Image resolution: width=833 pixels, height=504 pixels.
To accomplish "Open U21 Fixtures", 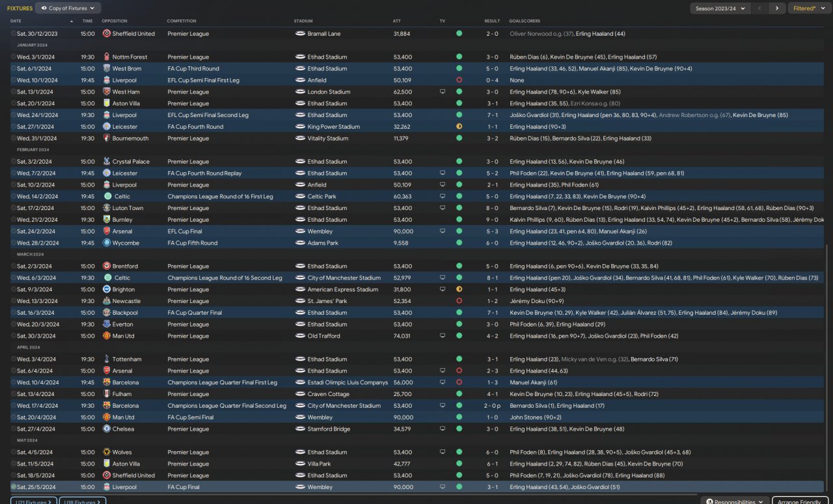I will pos(33,501).
